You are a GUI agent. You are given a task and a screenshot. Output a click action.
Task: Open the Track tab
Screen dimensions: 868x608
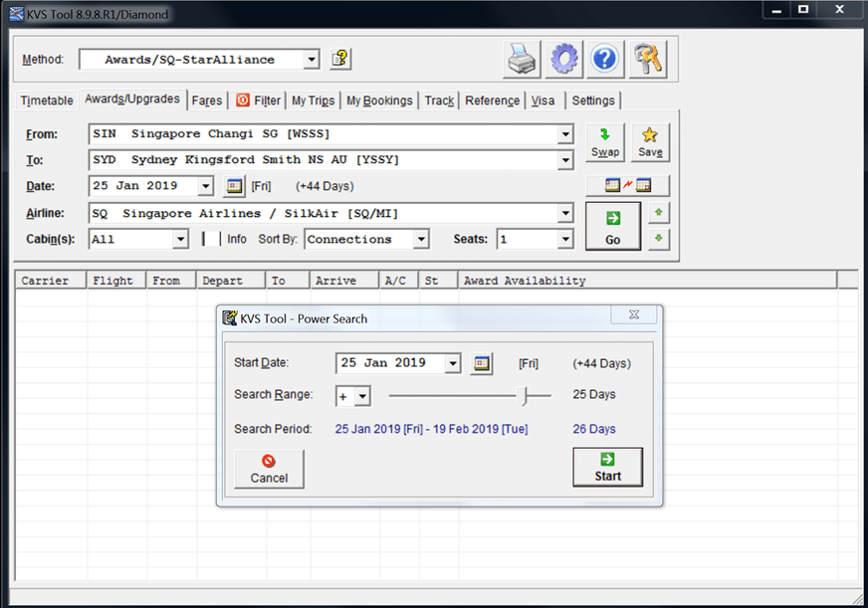(440, 101)
